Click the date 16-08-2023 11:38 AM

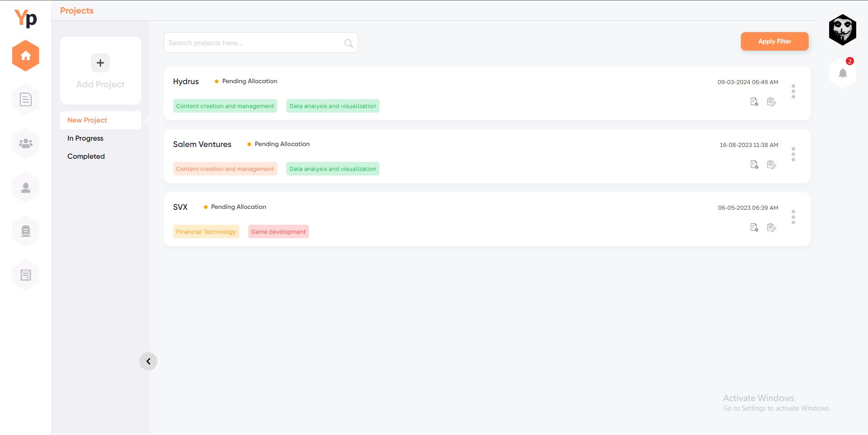[749, 145]
